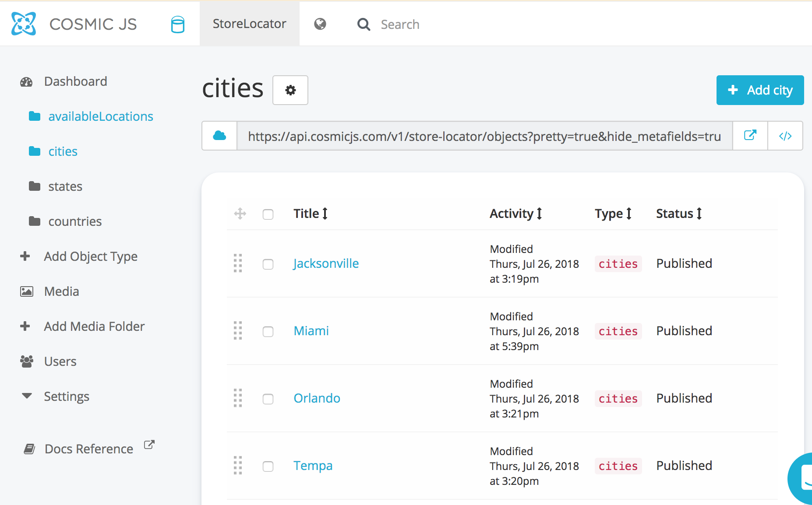This screenshot has width=812, height=505.
Task: Expand the Settings menu in sidebar
Action: (66, 396)
